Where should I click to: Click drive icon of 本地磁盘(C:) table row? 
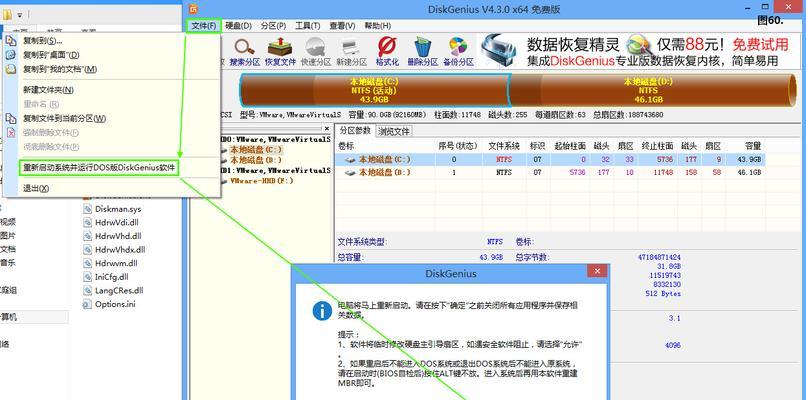click(x=351, y=159)
